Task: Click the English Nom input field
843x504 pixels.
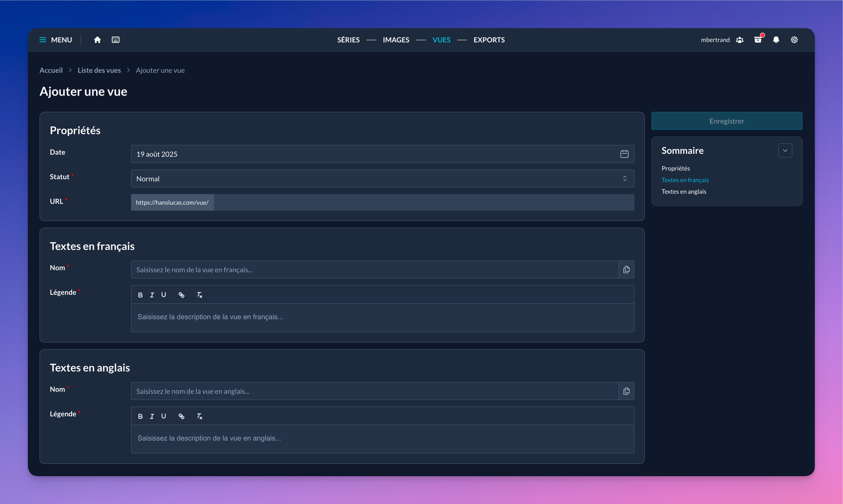Action: pyautogui.click(x=374, y=391)
